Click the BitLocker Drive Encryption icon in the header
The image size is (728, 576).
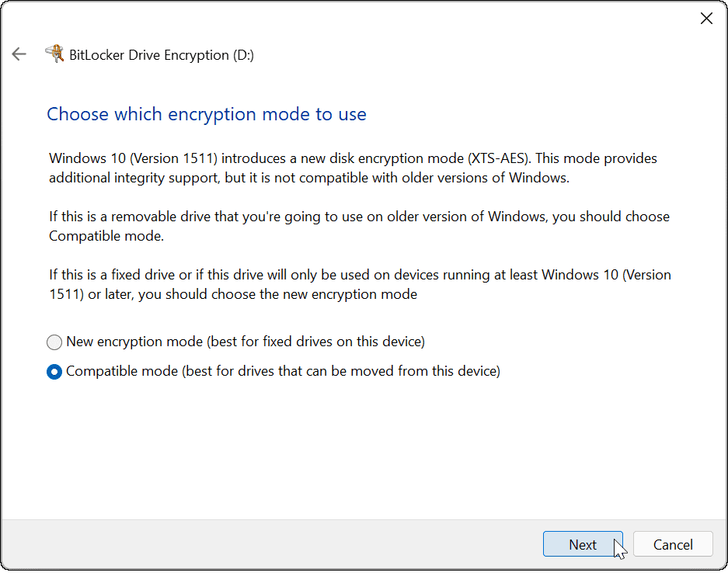pos(54,54)
